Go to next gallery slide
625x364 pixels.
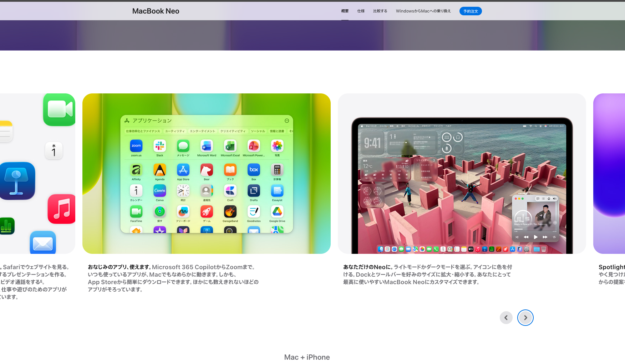coord(525,318)
